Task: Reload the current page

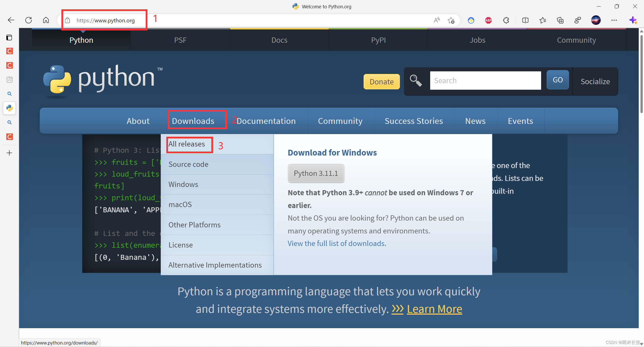Action: [28, 20]
